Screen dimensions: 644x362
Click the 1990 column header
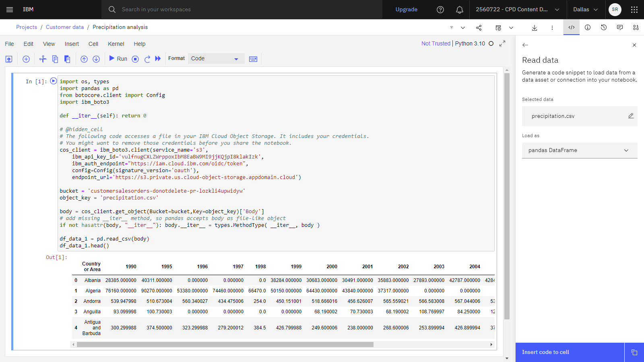click(x=131, y=267)
